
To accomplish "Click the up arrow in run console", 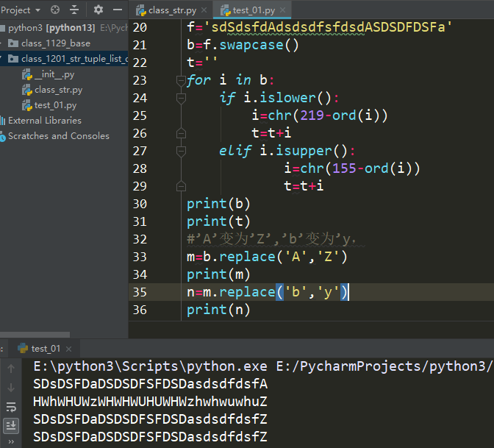I will pyautogui.click(x=11, y=369).
